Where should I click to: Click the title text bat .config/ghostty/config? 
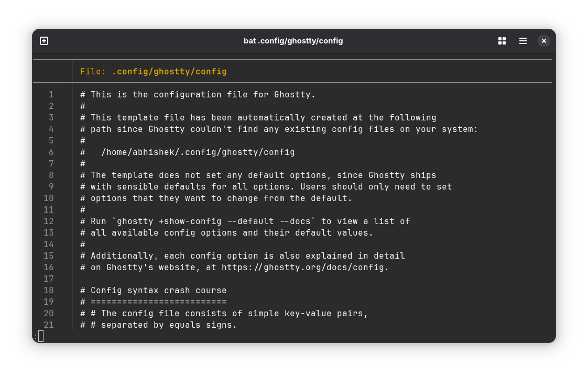[293, 40]
